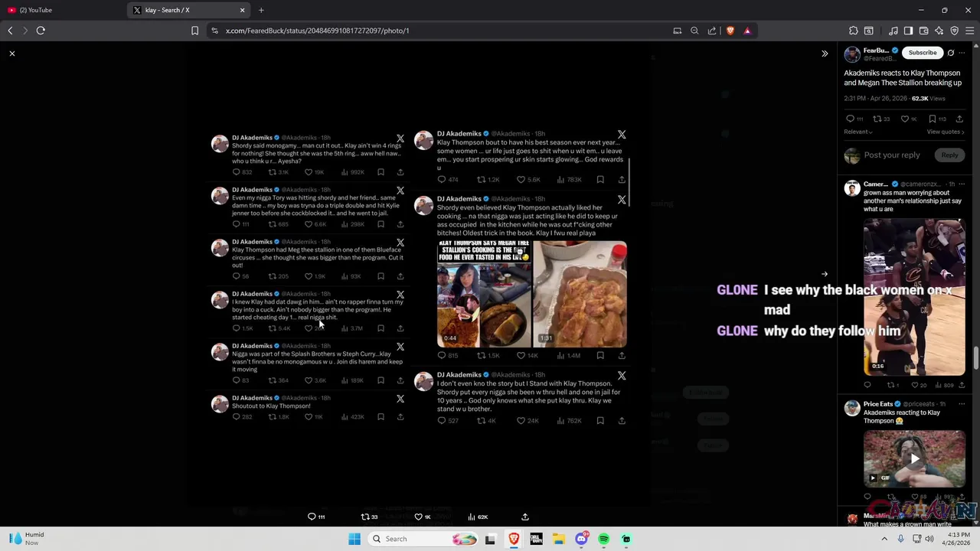Zoom out using the magnifier icon in the address bar
The height and width of the screenshot is (551, 980).
pos(694,31)
